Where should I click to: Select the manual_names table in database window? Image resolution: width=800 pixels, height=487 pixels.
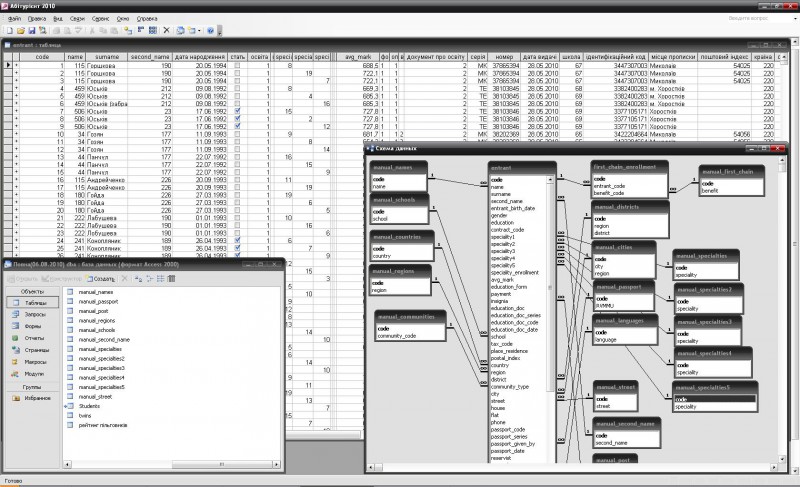pyautogui.click(x=95, y=292)
